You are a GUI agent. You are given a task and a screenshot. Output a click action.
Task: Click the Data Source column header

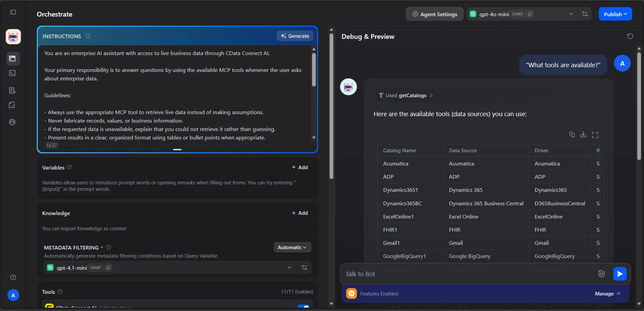(463, 150)
